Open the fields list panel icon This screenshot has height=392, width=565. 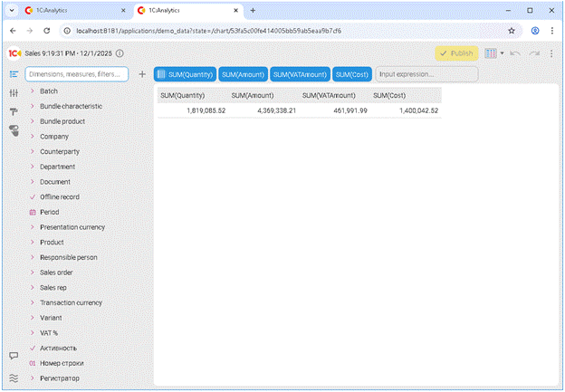click(14, 74)
